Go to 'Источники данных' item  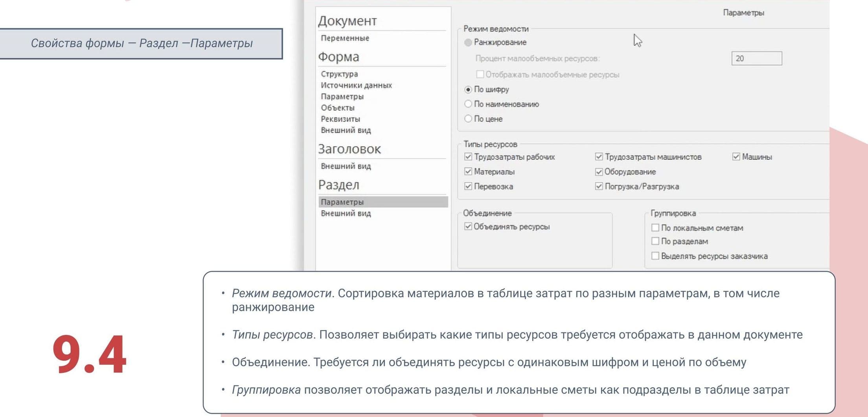(x=356, y=85)
